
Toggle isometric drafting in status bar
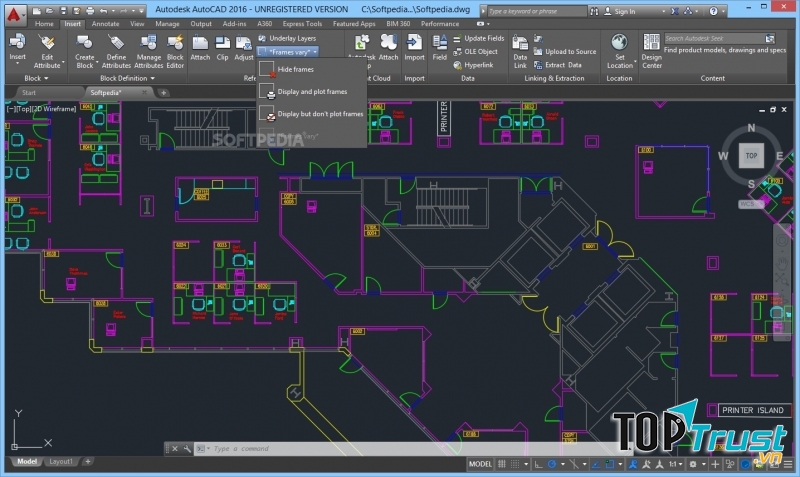pos(573,464)
